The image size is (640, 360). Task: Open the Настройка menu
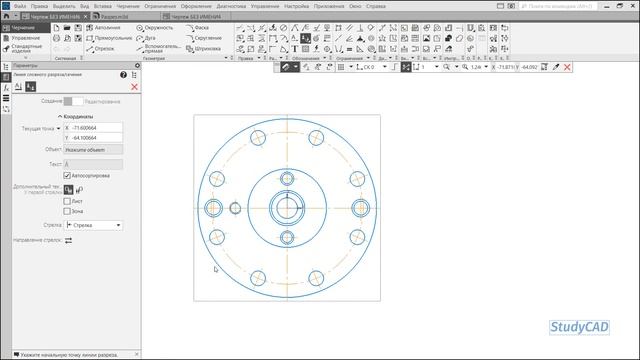pos(296,6)
